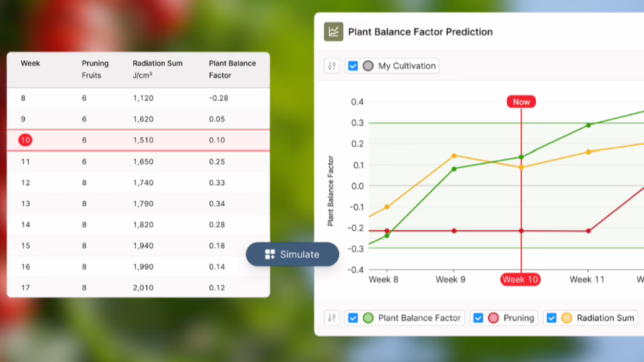Image resolution: width=644 pixels, height=362 pixels.
Task: Select the week 11 table row number
Action: [25, 162]
